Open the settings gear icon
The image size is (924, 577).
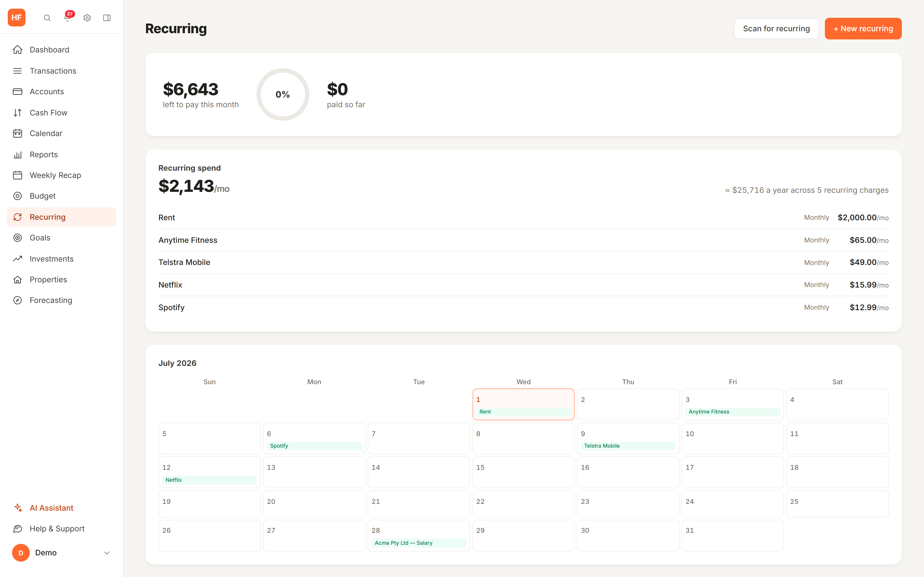coord(87,18)
